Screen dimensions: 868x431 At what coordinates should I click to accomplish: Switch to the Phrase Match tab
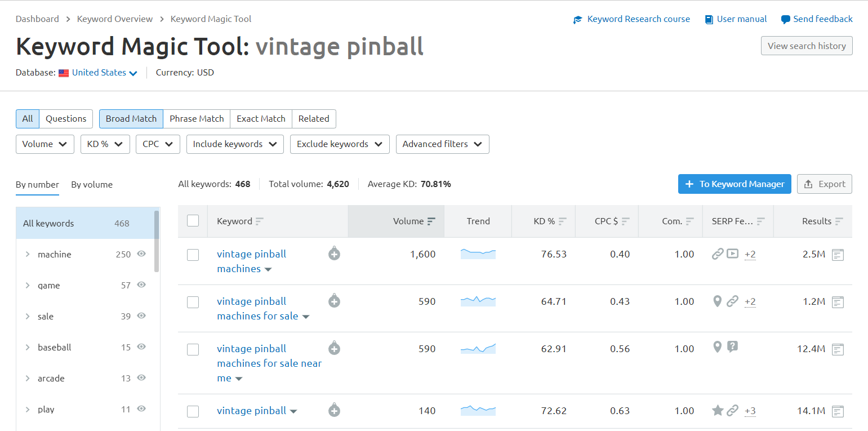pyautogui.click(x=197, y=119)
